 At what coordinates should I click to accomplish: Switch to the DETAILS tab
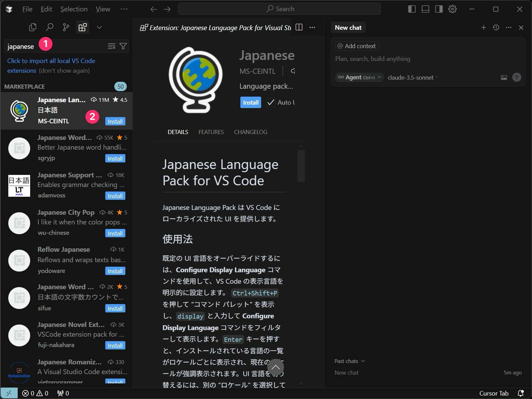tap(178, 132)
